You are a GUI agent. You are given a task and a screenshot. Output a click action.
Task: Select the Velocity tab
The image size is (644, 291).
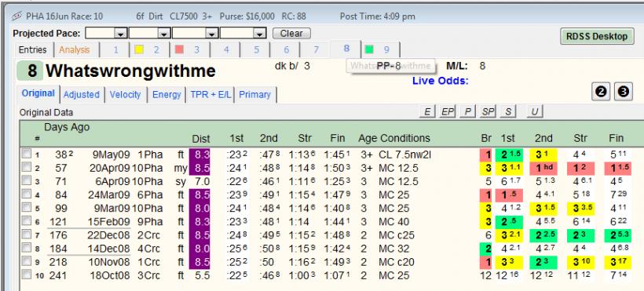126,94
